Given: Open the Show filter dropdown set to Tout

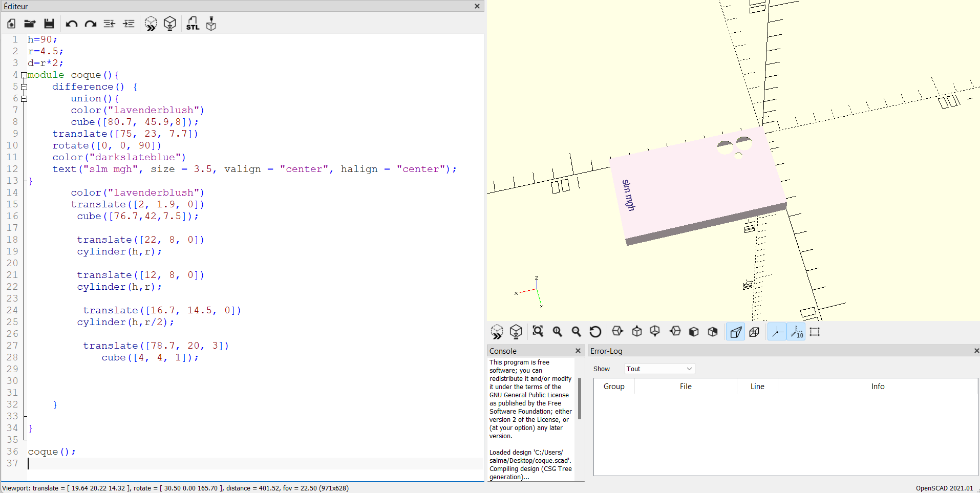Looking at the screenshot, I should [x=659, y=369].
